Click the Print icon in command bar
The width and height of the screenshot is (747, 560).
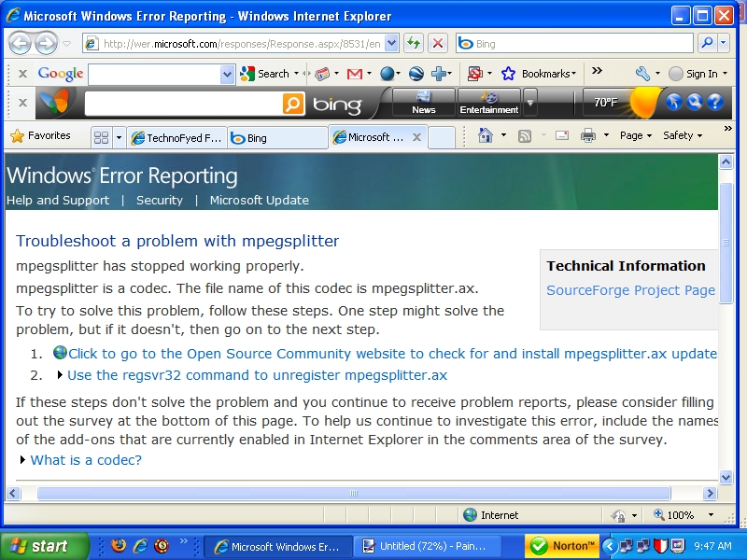point(588,135)
